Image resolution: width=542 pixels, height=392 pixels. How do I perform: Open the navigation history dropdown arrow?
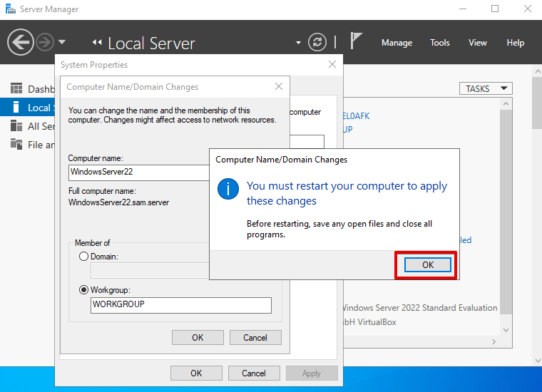click(x=62, y=42)
